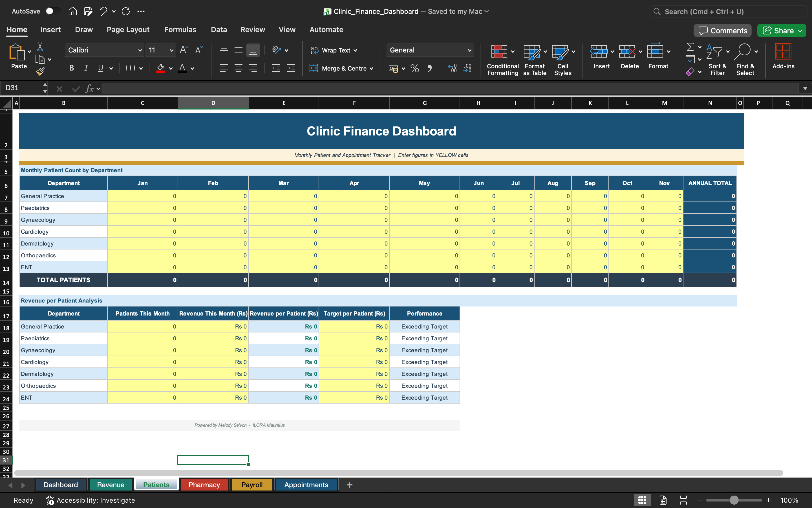Apply Borders to selection
Image resolution: width=812 pixels, height=508 pixels.
131,68
